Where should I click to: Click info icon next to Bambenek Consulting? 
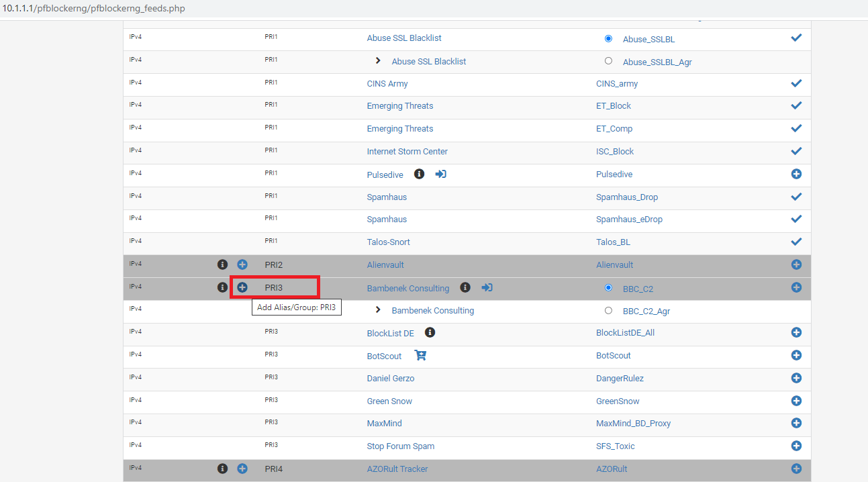[x=465, y=287]
